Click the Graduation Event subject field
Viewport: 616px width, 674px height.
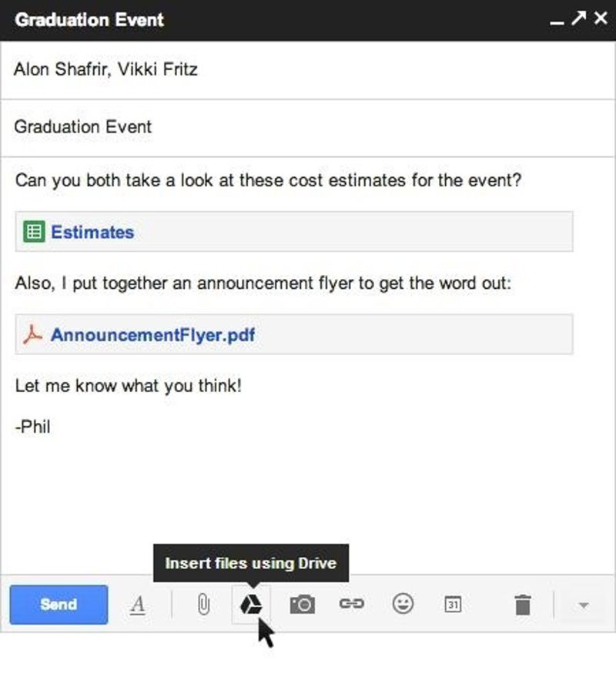308,127
